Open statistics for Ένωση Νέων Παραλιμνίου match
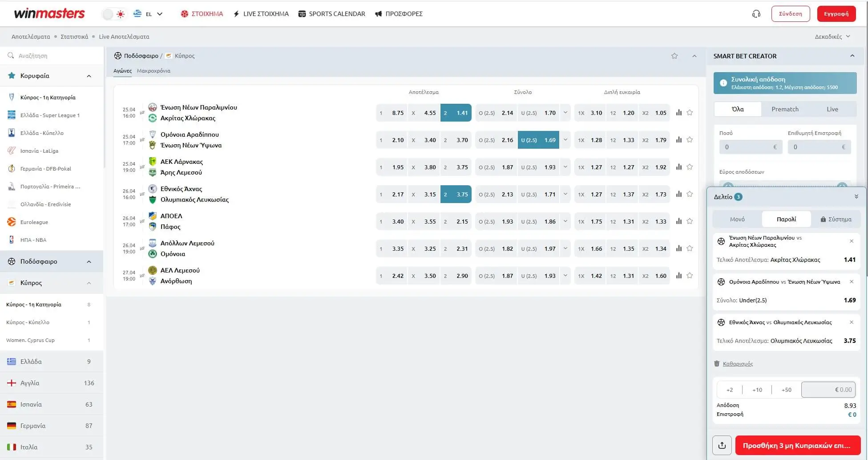 679,113
